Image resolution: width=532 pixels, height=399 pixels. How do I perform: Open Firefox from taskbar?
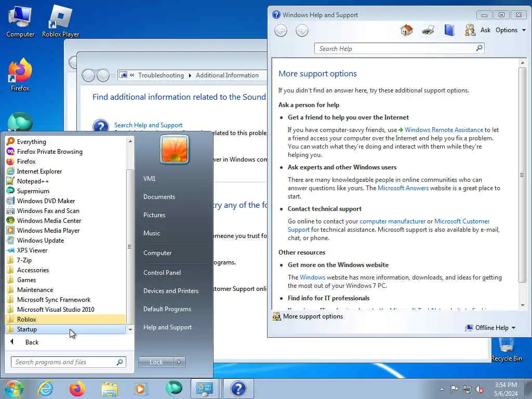pyautogui.click(x=77, y=389)
